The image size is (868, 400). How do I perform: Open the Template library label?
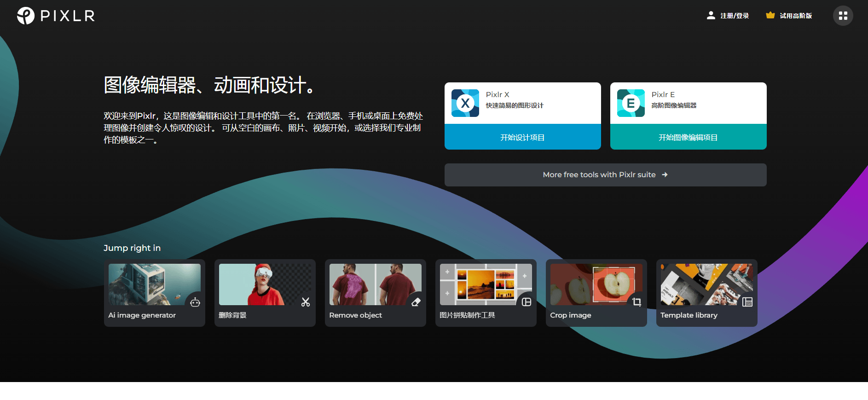(x=689, y=315)
